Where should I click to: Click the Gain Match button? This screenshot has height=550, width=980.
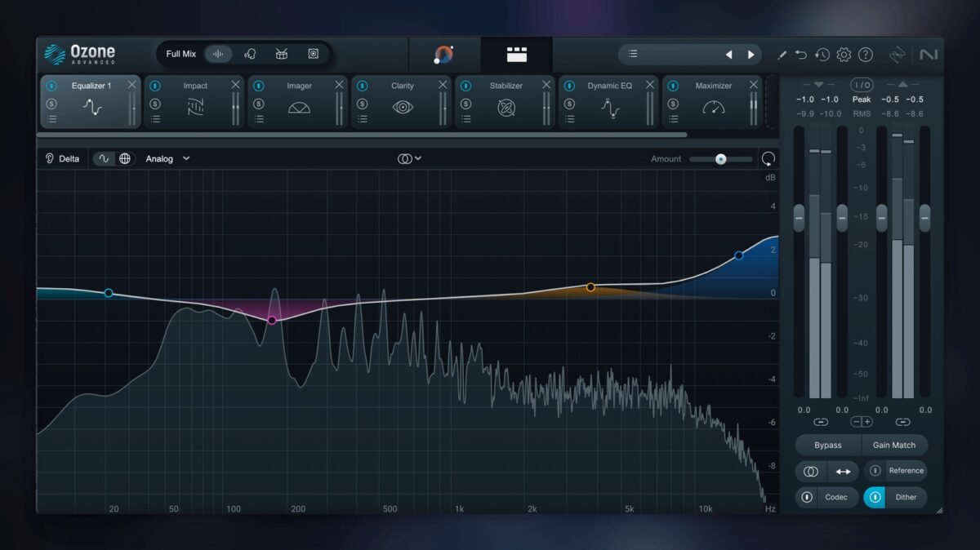click(893, 446)
